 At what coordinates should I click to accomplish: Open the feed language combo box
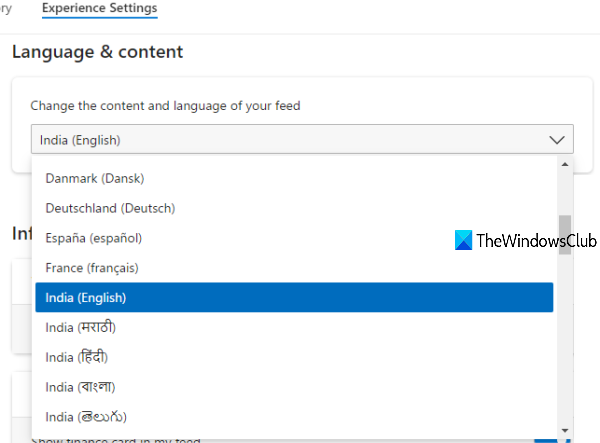click(x=301, y=140)
